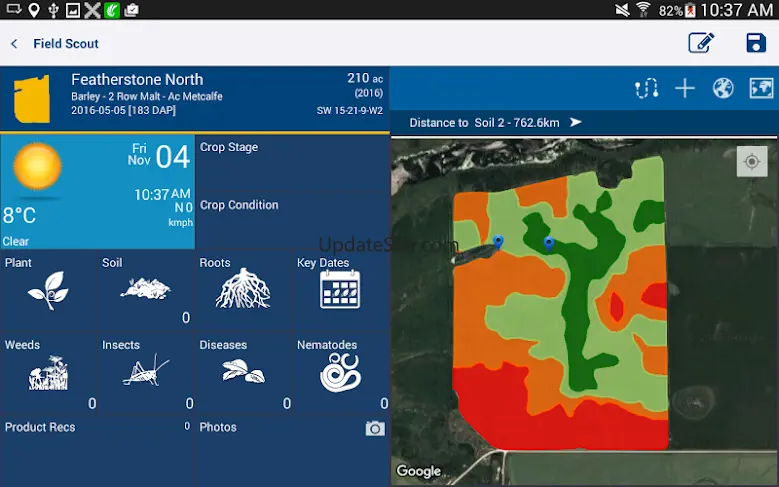Image resolution: width=779 pixels, height=487 pixels.
Task: Open the Nematodes tile
Action: [x=341, y=373]
